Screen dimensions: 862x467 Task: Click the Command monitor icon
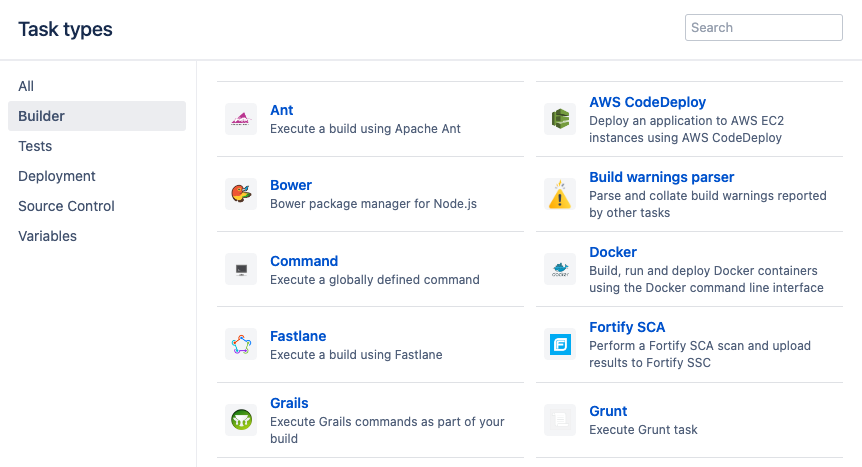[x=241, y=269]
